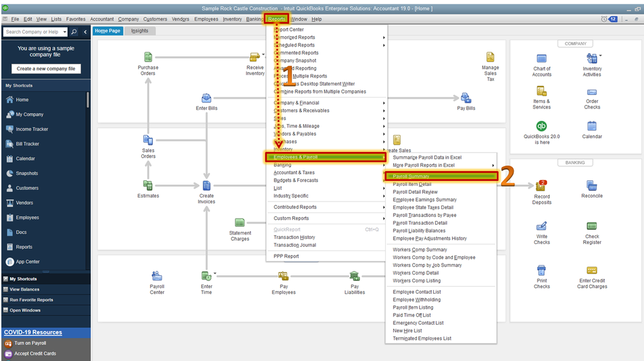Click the reminders clock icon in menu bar
Screen dimensions: 644x361
point(604,19)
